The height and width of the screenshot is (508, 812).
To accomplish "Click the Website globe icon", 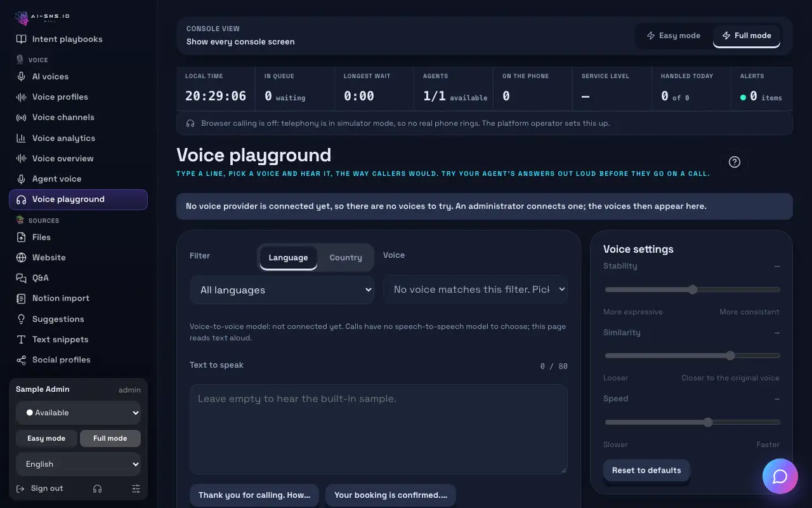I will (22, 258).
